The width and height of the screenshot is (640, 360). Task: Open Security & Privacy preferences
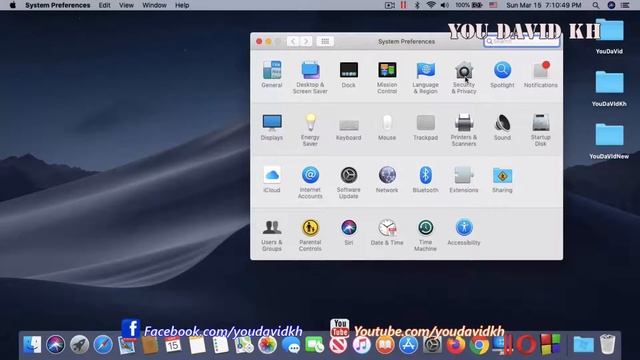point(464,77)
